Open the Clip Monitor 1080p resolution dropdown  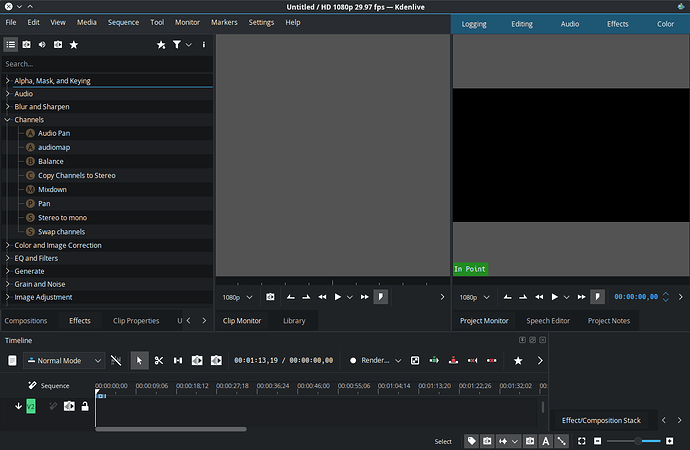[237, 297]
